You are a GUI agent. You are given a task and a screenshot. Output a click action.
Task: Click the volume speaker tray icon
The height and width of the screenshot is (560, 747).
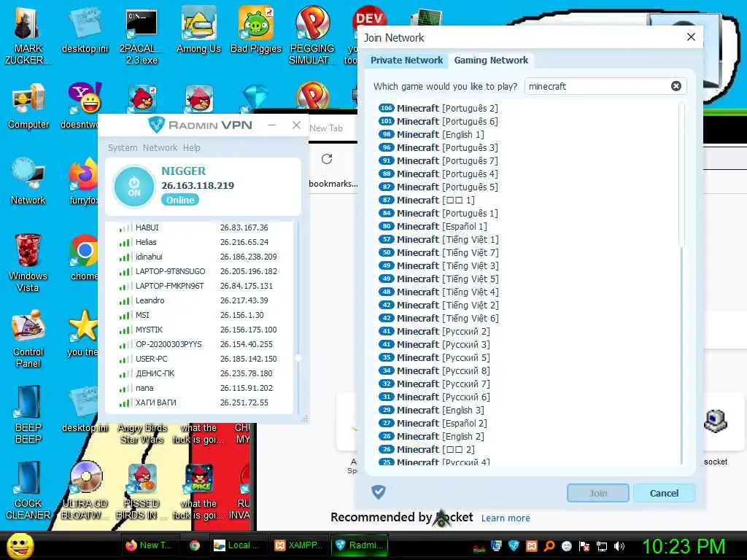(619, 546)
